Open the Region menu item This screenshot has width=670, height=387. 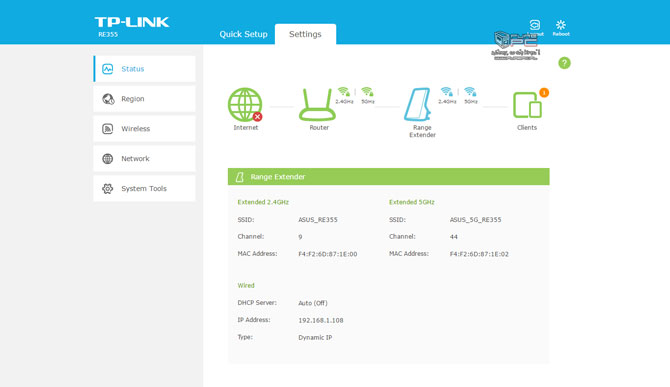[144, 99]
